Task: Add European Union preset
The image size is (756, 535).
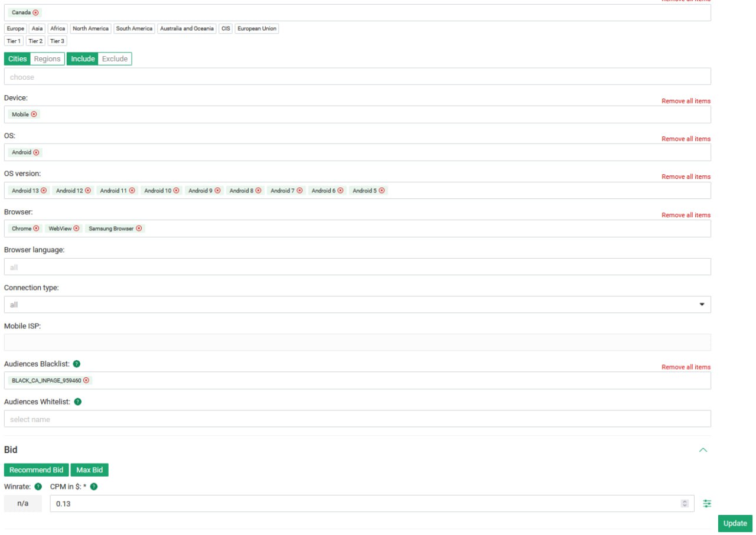Action: 257,28
